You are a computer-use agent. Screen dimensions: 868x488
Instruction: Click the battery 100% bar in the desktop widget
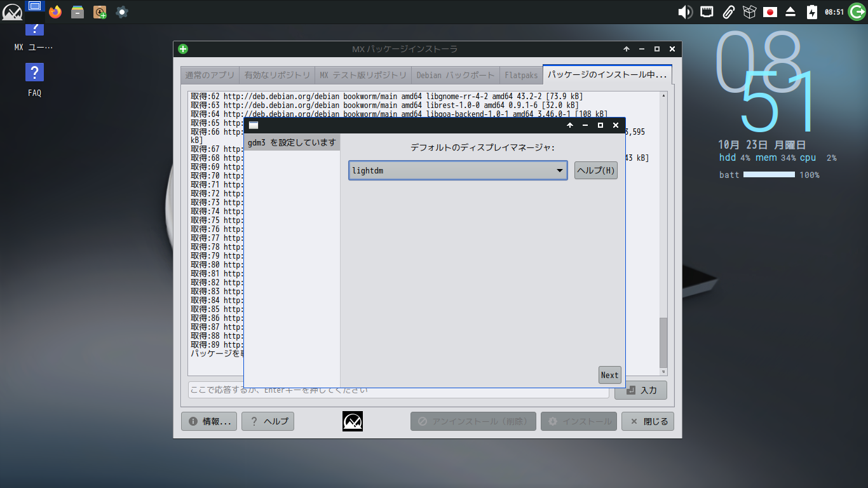coord(769,174)
